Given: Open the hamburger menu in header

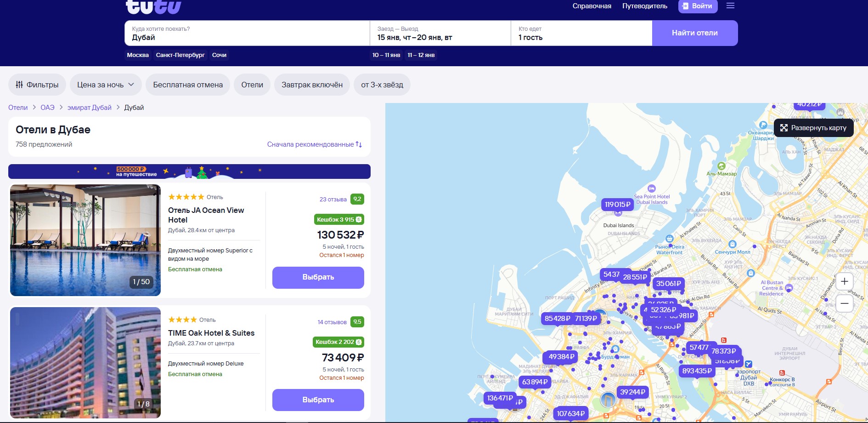Looking at the screenshot, I should pos(730,6).
